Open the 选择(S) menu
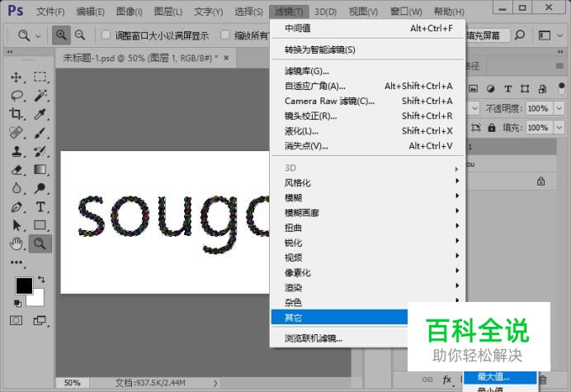This screenshot has width=571, height=392. 248,12
